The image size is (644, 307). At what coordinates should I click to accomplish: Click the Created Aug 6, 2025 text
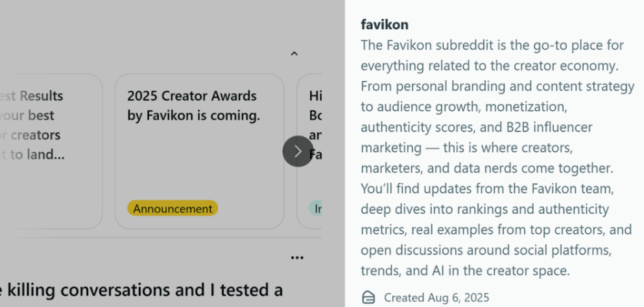[x=436, y=298]
